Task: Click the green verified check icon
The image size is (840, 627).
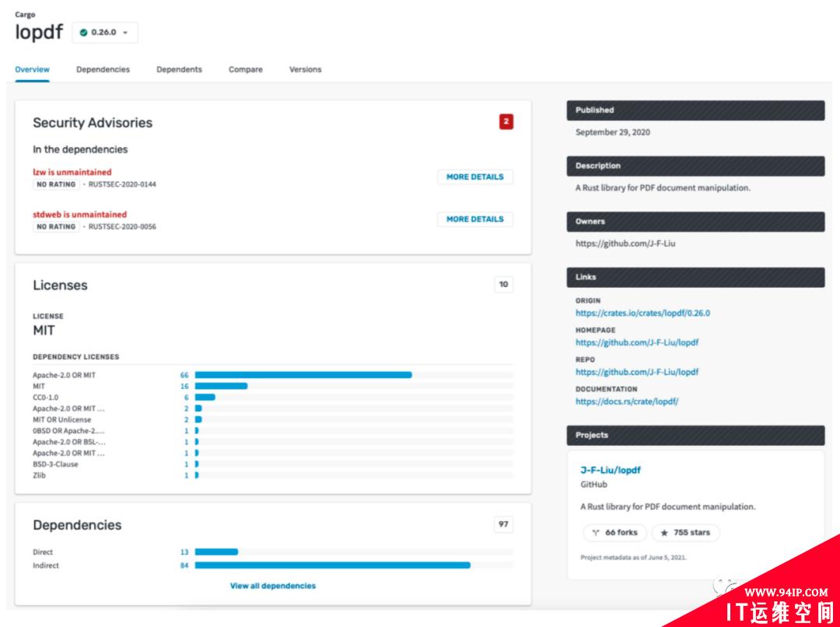Action: tap(84, 33)
